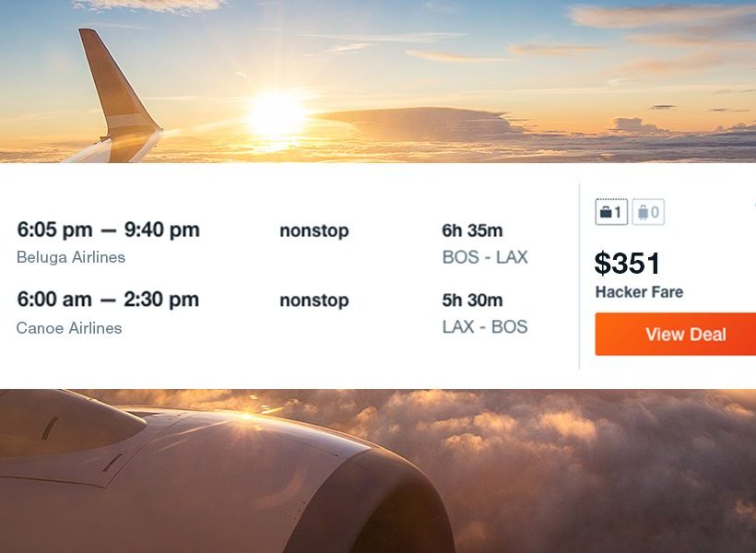
Task: Click the nonstop label on the outbound flight
Action: coord(313,230)
